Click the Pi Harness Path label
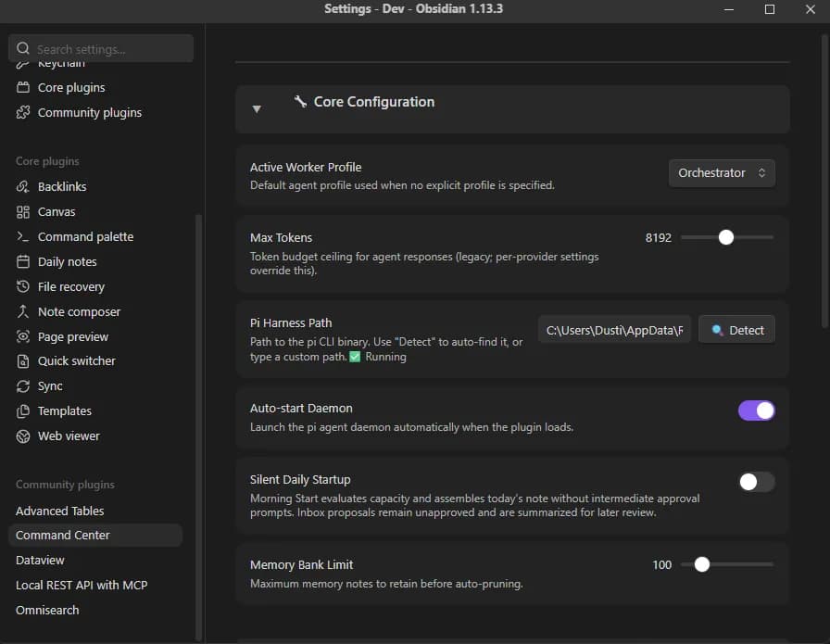This screenshot has height=644, width=830. tap(291, 323)
